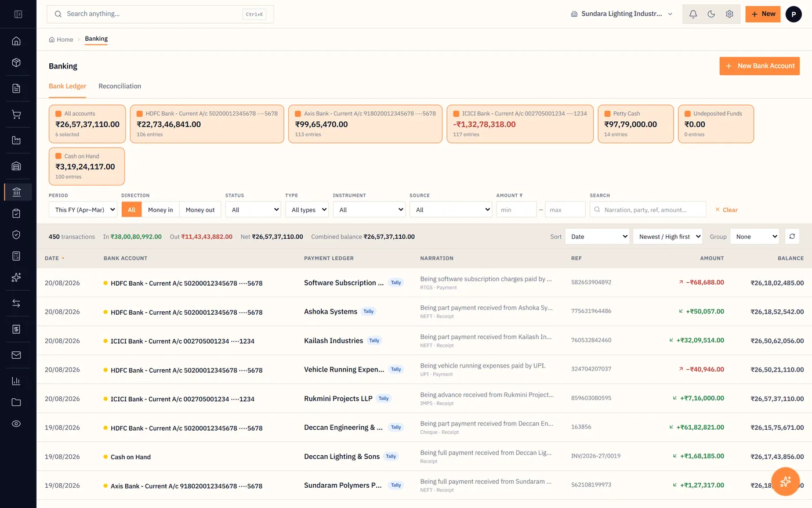
Task: Open the Instrument filter dropdown
Action: click(369, 210)
